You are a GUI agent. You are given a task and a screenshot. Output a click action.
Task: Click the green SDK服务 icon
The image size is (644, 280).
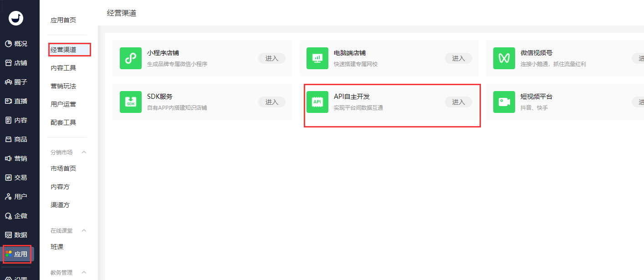pos(131,102)
